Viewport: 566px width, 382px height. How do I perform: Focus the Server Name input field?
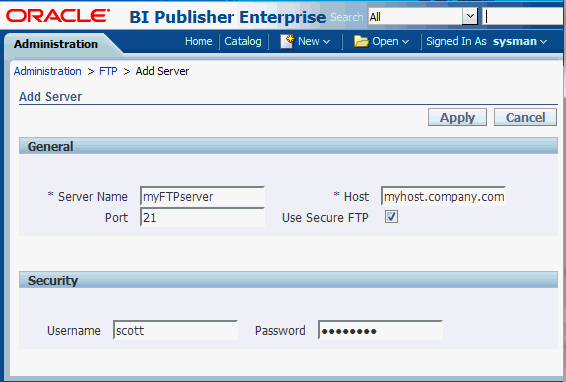203,196
